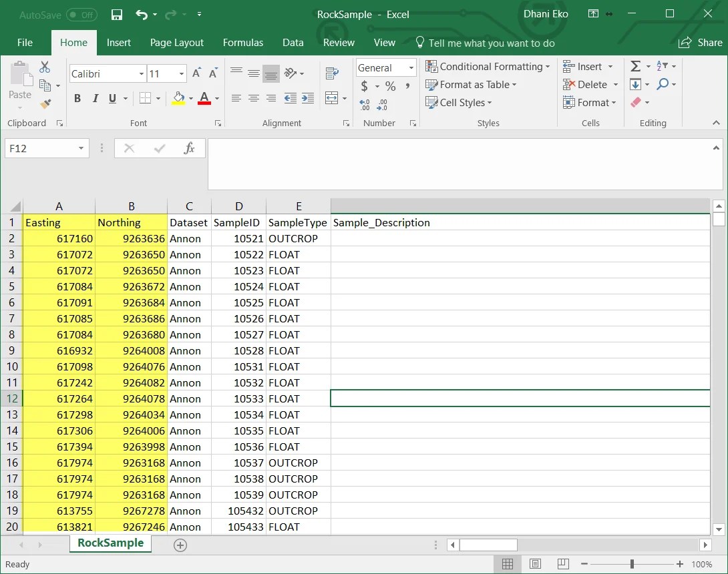The height and width of the screenshot is (574, 728).
Task: Set Center horizontal alignment
Action: click(x=254, y=98)
